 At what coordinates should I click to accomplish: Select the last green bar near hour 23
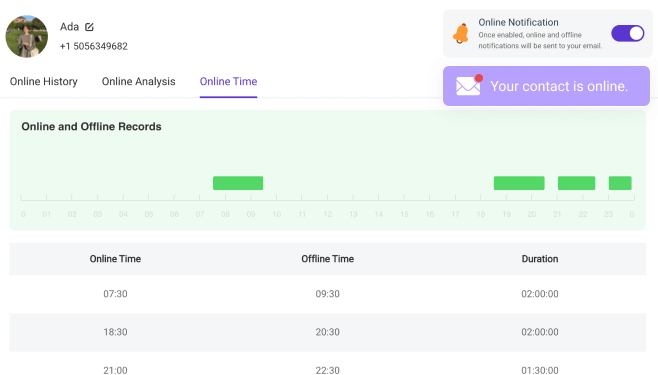pos(620,183)
